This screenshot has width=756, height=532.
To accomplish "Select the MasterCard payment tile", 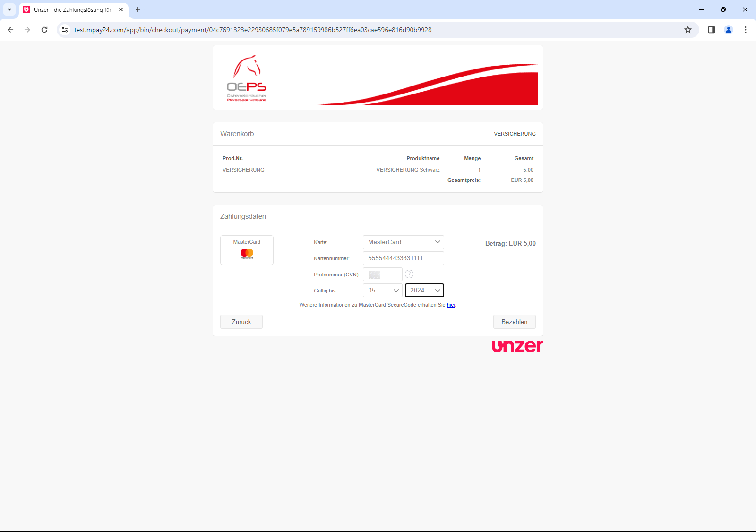I will click(247, 250).
